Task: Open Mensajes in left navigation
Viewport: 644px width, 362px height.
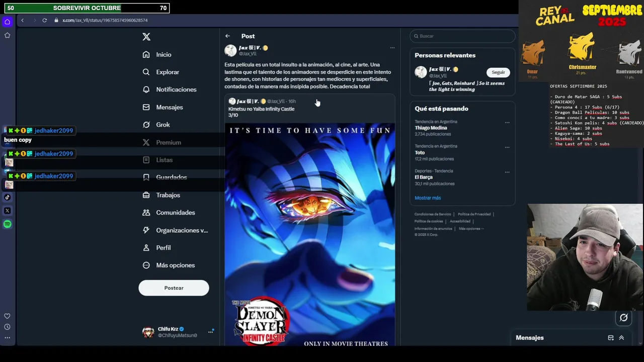Action: click(x=163, y=107)
